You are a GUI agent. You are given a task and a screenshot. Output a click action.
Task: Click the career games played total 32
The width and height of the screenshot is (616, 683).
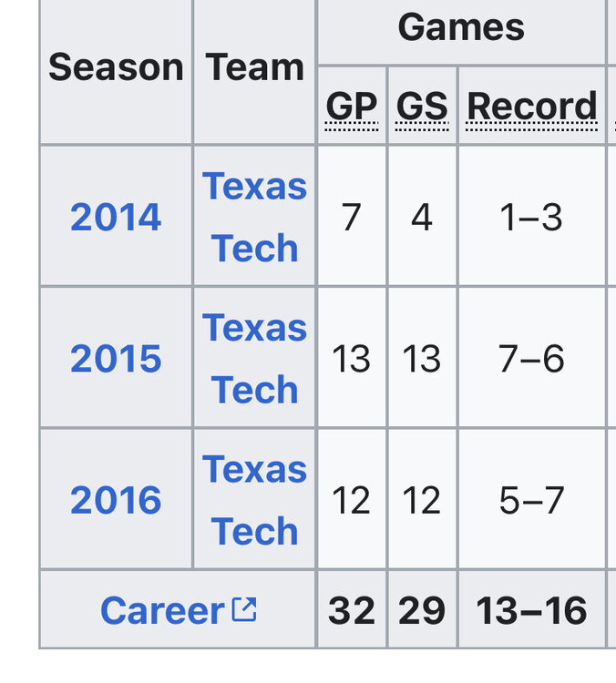(352, 610)
